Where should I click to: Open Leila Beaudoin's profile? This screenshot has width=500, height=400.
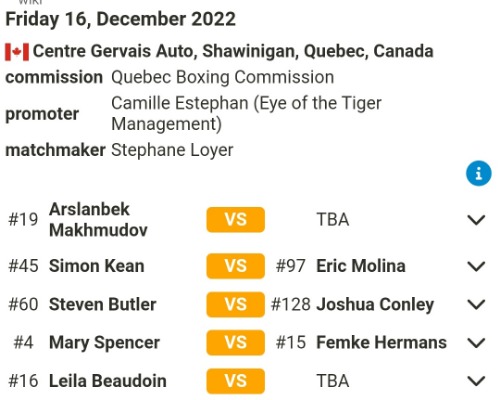click(x=108, y=381)
